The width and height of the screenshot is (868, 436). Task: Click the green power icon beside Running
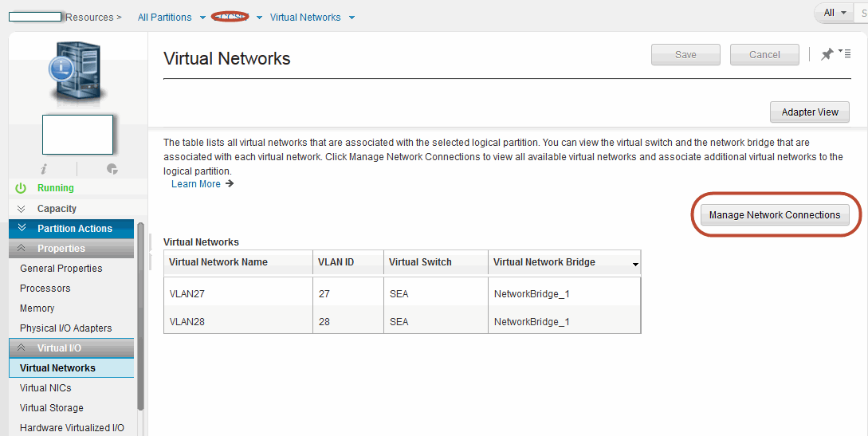tap(22, 188)
